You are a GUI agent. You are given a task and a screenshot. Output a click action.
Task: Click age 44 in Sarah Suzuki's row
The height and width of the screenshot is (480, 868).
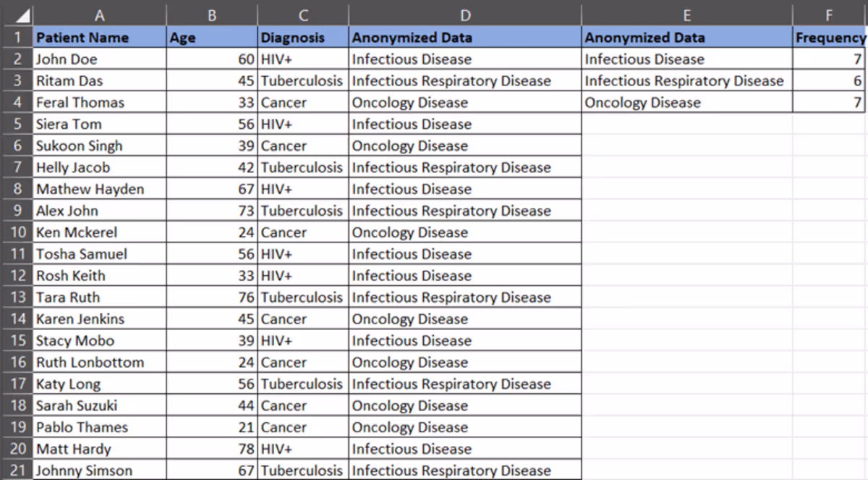[x=212, y=405]
